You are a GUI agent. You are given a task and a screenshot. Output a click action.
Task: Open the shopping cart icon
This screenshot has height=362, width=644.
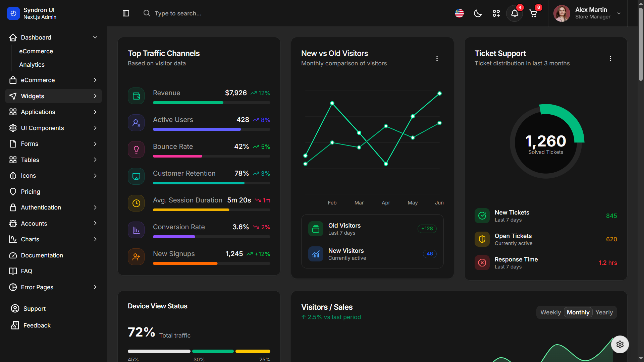point(533,13)
